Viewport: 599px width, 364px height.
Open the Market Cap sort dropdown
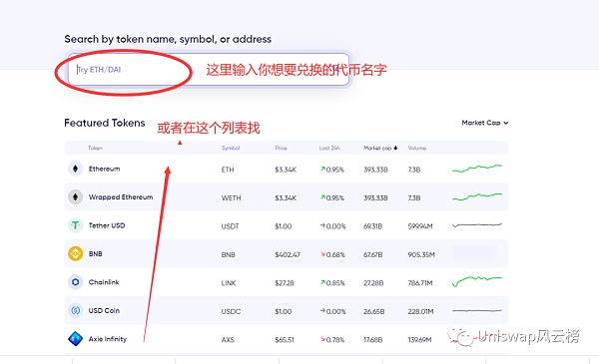click(485, 123)
